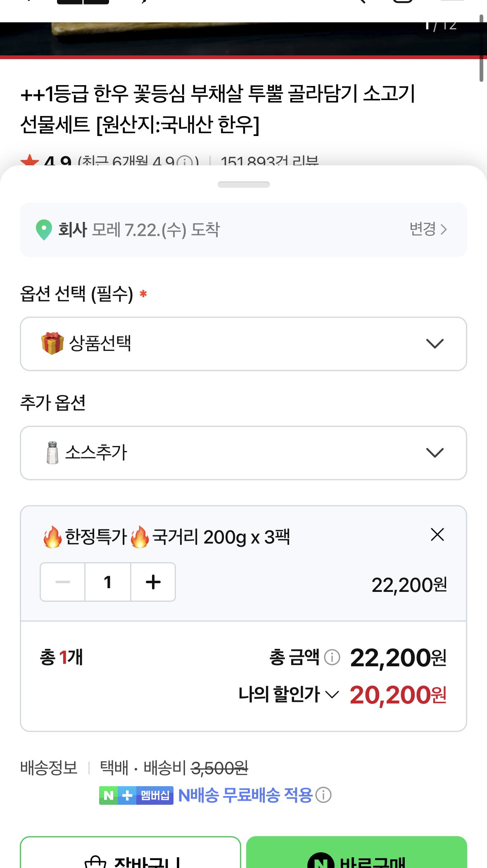Tap 변경 to change delivery address
The image size is (487, 868).
tap(428, 229)
